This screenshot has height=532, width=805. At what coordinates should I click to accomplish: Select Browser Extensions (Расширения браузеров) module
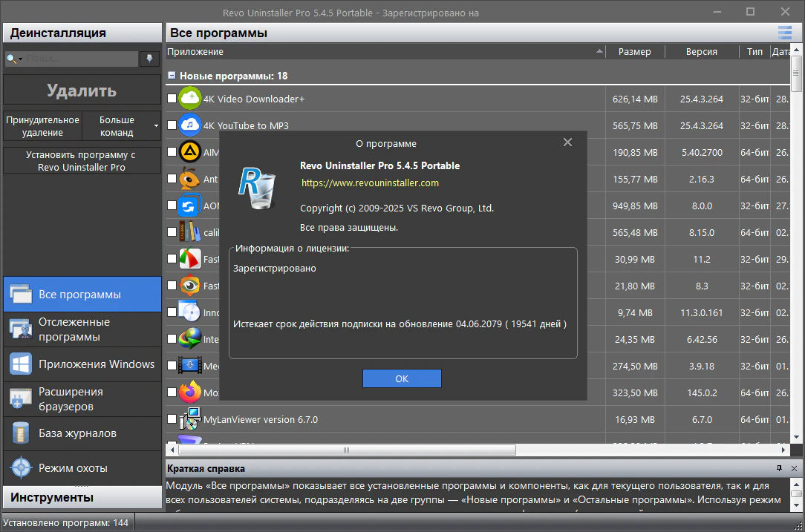pyautogui.click(x=71, y=399)
